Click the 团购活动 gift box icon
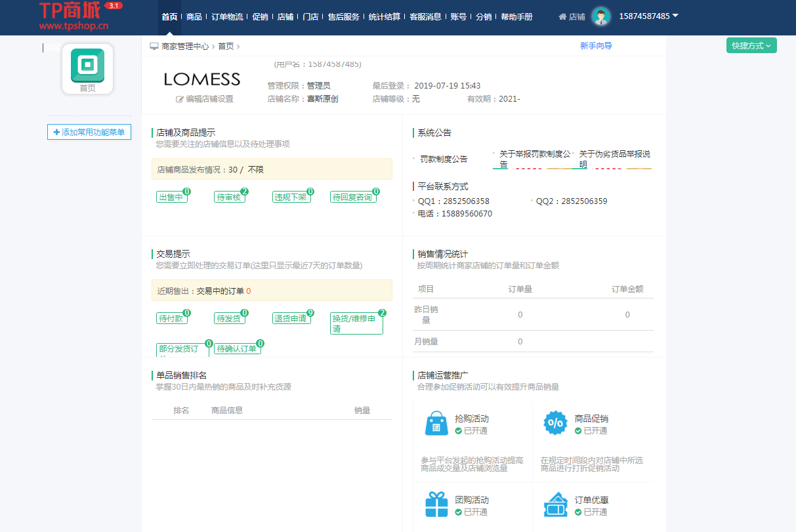This screenshot has width=796, height=532. point(436,504)
